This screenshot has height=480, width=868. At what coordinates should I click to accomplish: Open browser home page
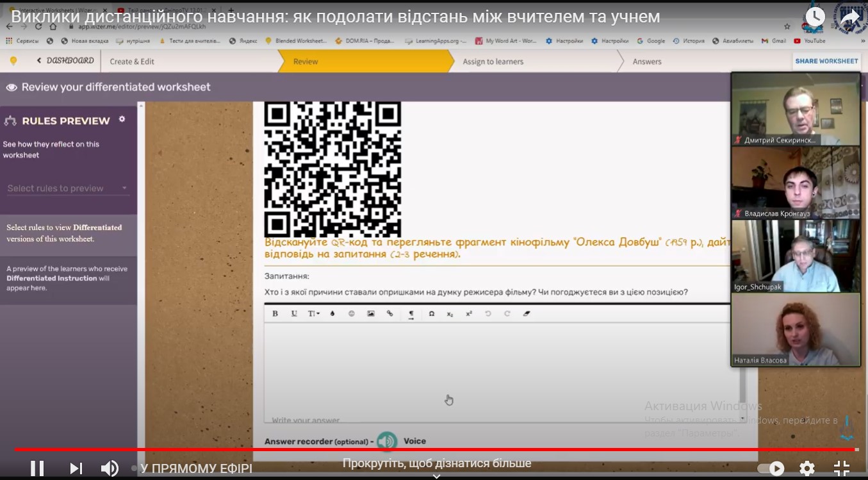[53, 27]
